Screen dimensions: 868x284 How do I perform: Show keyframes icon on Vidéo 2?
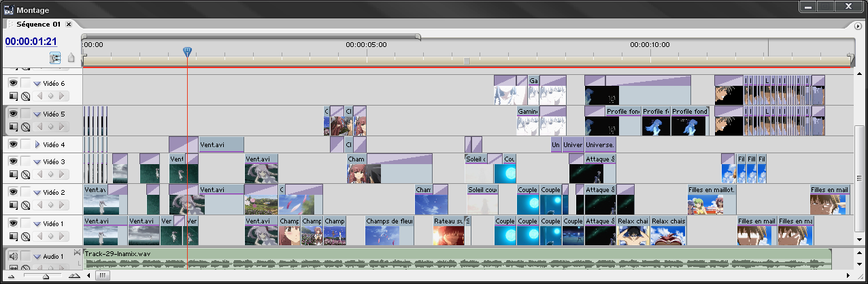tap(25, 205)
